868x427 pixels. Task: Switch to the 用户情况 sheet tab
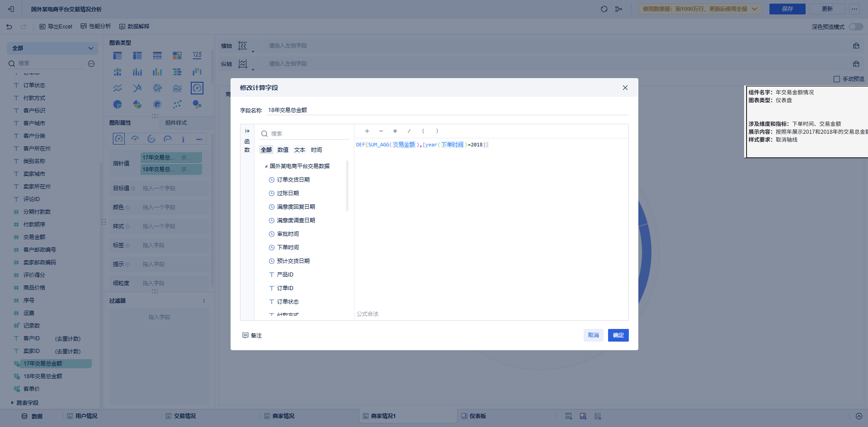[x=82, y=416]
